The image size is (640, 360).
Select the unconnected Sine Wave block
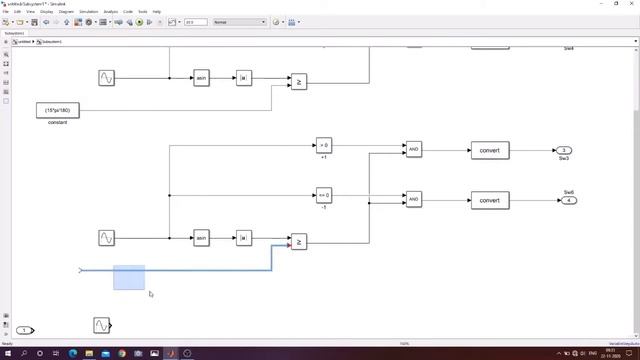pyautogui.click(x=102, y=326)
